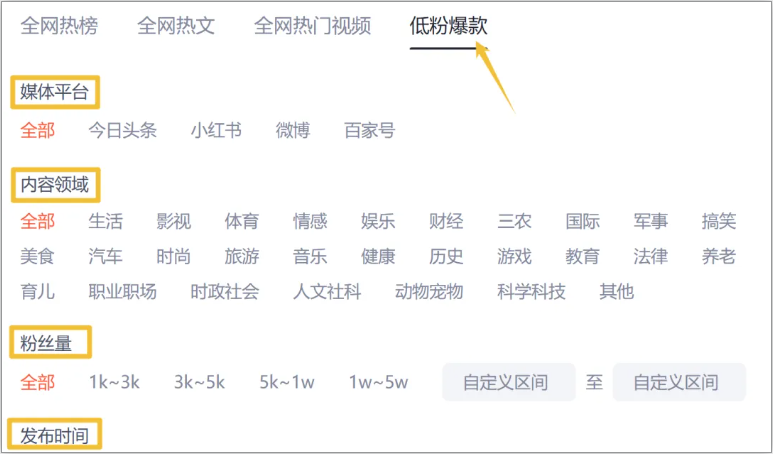Pick the 财经 category filter

[x=446, y=221]
